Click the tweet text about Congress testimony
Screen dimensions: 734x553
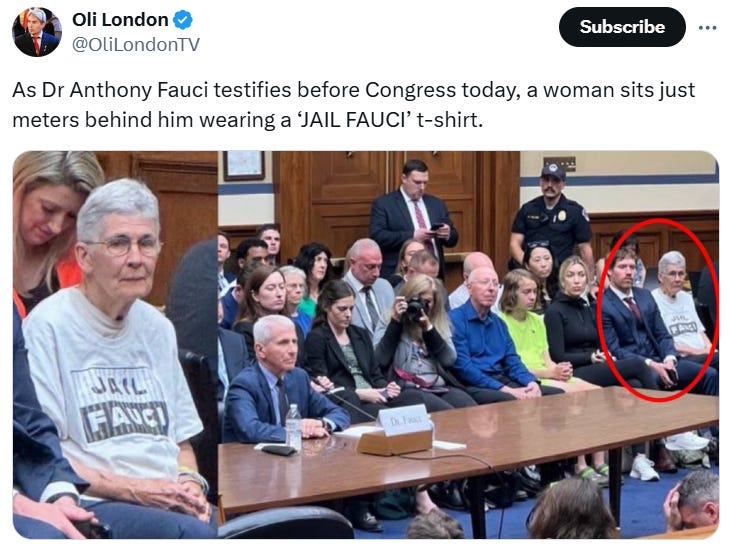tap(354, 104)
